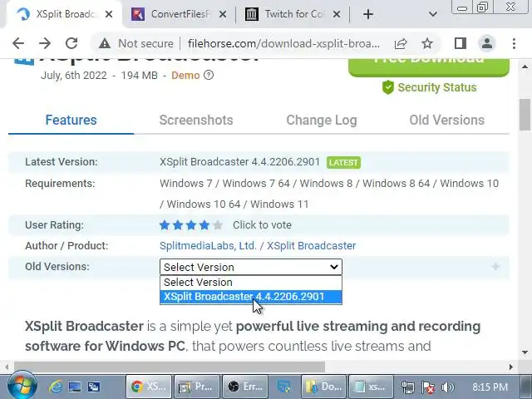This screenshot has height=399, width=532.
Task: Open the OBS Err... taskbar window
Action: [245, 386]
